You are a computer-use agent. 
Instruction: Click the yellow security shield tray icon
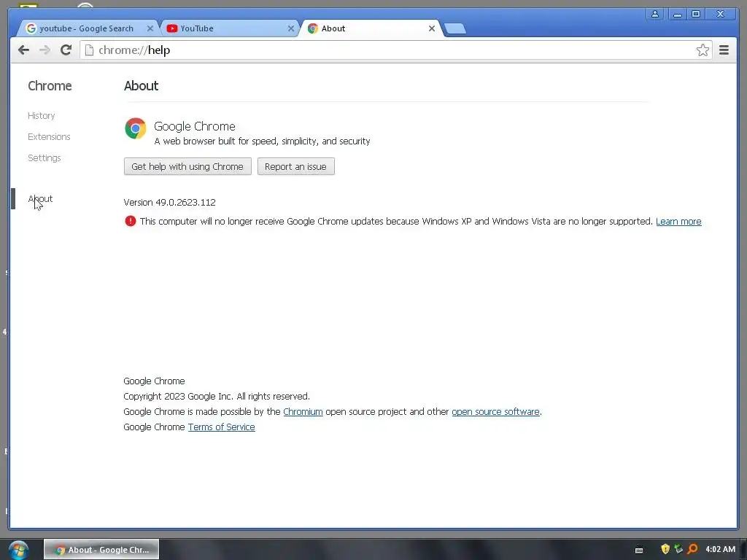[x=665, y=549]
